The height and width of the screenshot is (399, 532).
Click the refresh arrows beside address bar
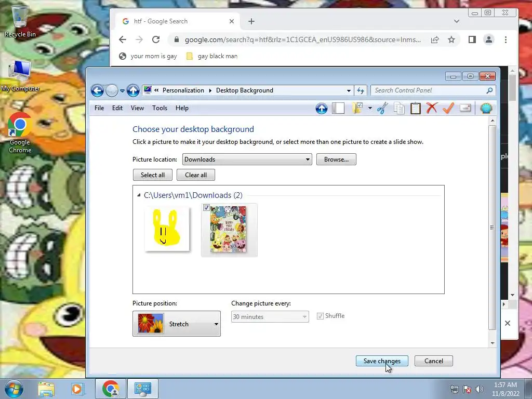(361, 90)
